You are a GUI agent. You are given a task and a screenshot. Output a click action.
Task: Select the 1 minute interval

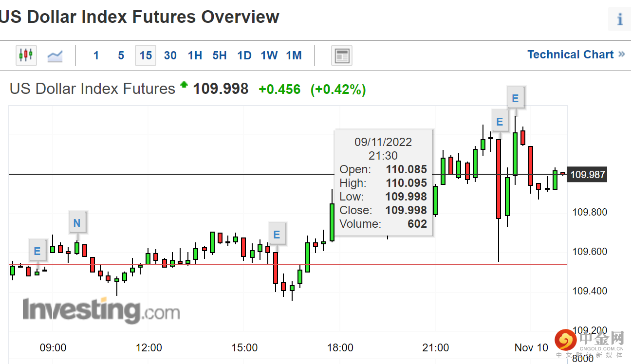click(x=96, y=55)
